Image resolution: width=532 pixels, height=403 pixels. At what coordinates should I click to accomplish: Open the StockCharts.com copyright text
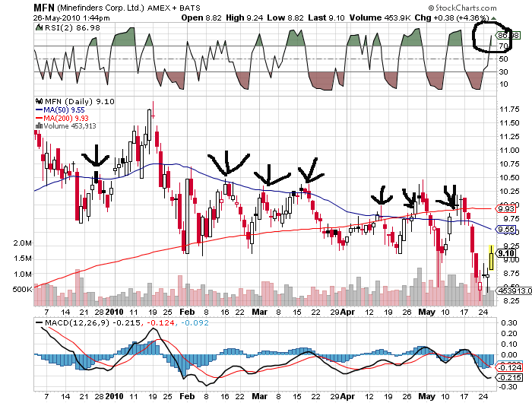[462, 8]
